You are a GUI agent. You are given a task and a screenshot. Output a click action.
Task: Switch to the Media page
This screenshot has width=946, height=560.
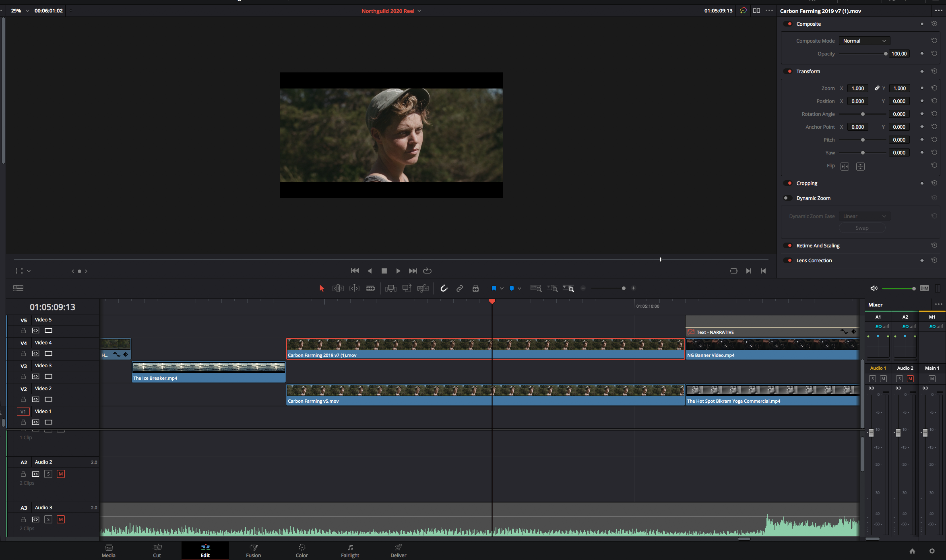(x=108, y=551)
